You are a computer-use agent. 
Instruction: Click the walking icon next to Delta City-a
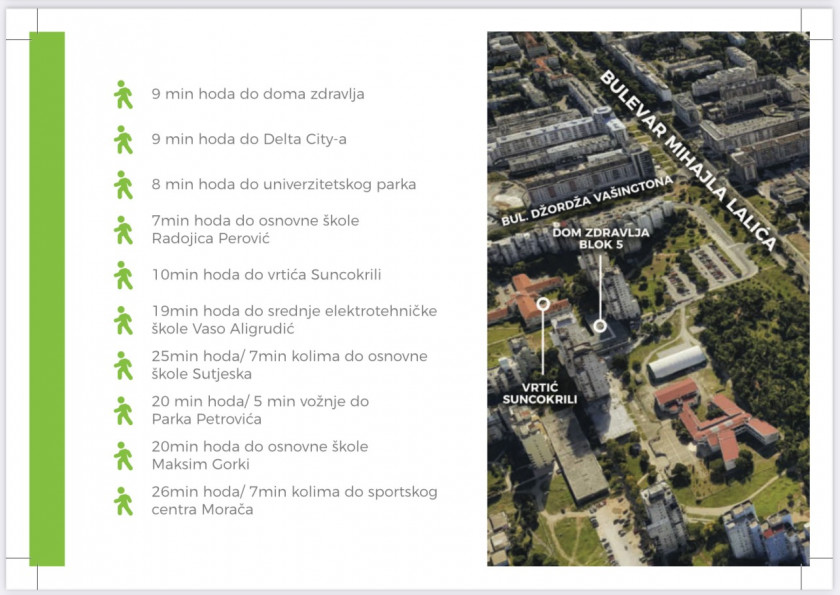[x=123, y=140]
